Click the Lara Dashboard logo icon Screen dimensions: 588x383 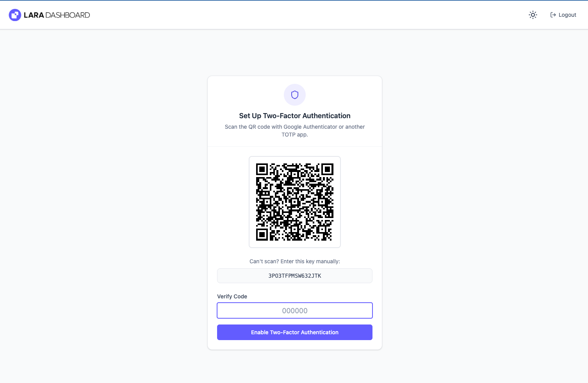(15, 15)
